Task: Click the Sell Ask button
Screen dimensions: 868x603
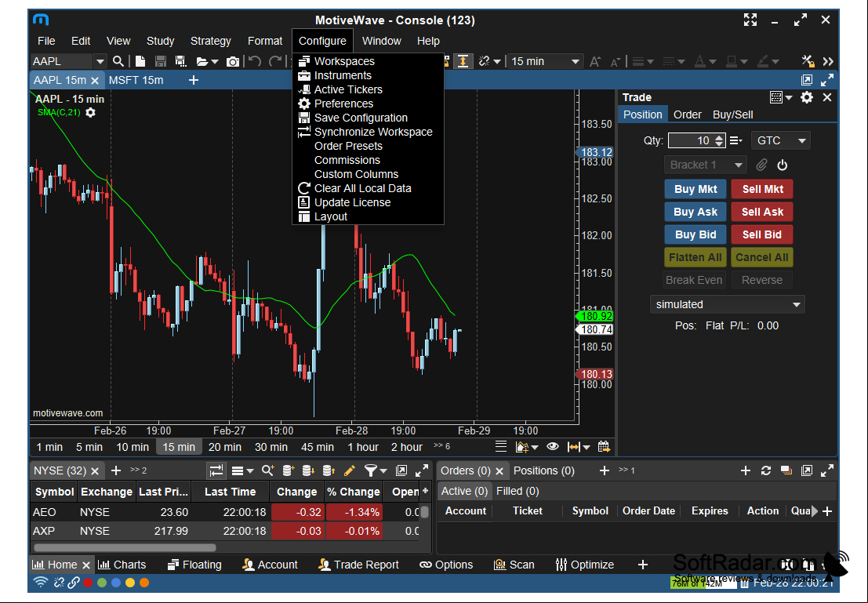Action: point(762,212)
